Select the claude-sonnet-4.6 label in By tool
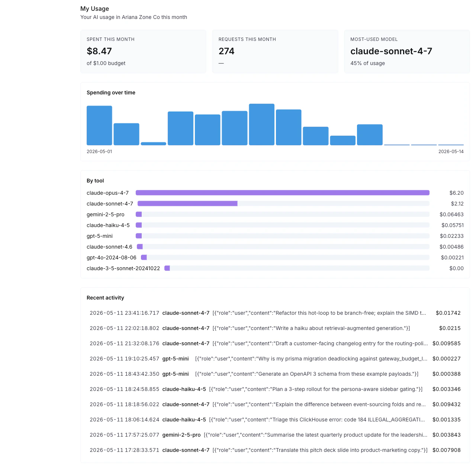The image size is (476, 469). coord(109,247)
